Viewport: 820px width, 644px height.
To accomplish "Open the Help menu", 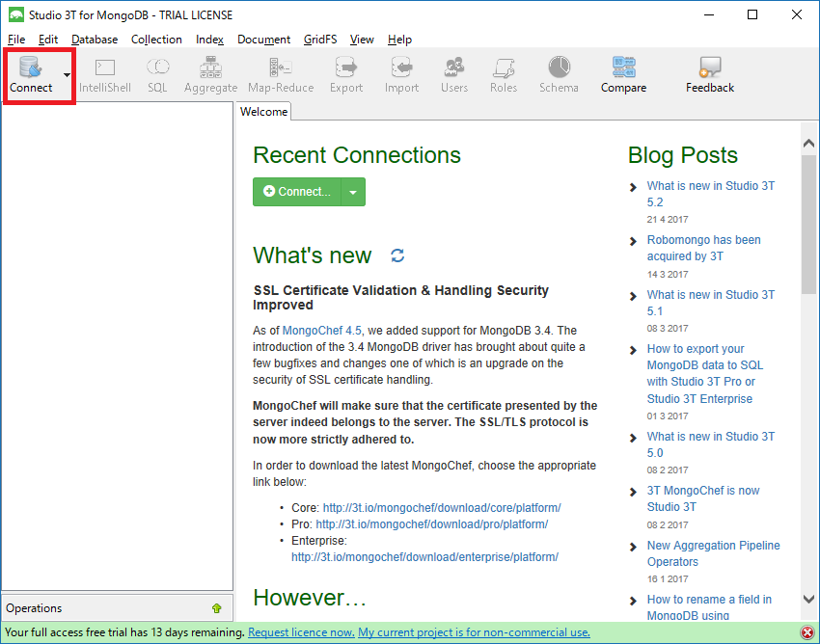I will click(x=399, y=40).
